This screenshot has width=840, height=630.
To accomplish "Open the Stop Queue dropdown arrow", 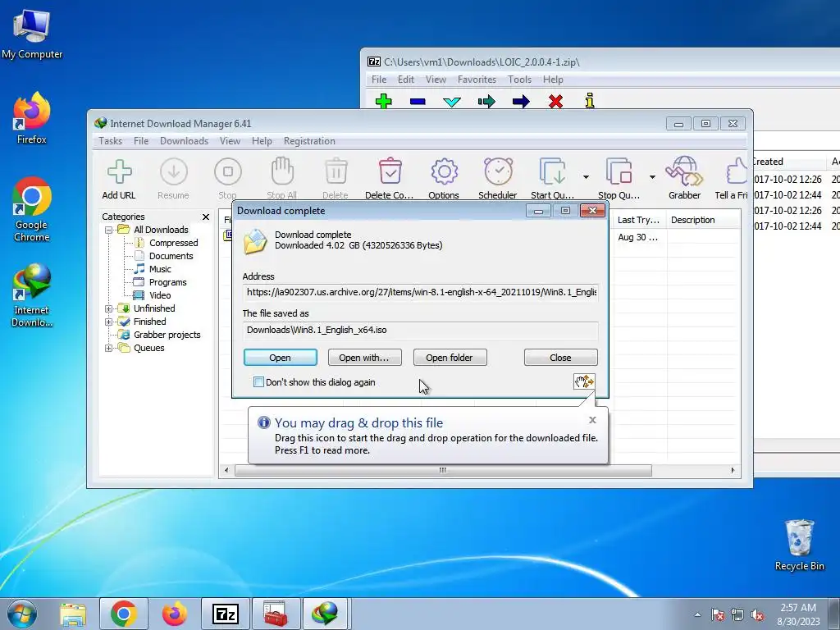I will (x=652, y=177).
